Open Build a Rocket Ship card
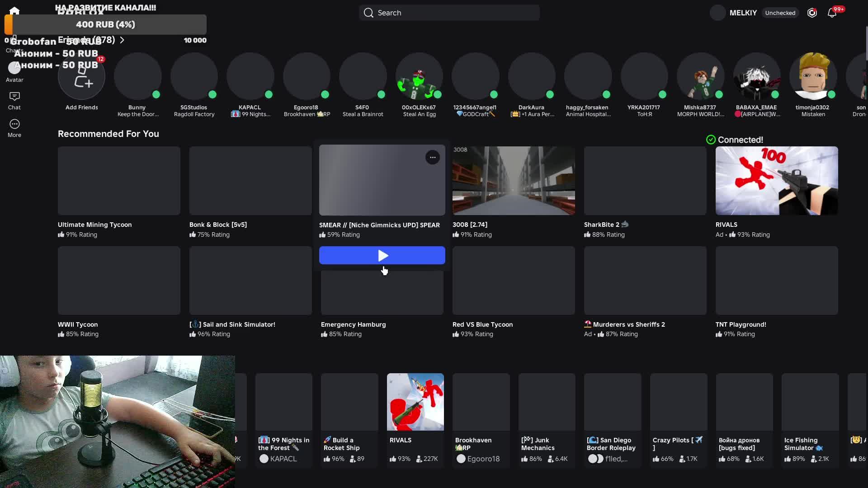 point(349,420)
